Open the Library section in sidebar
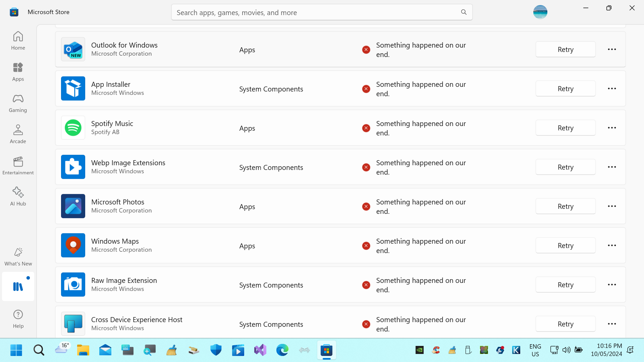This screenshot has height=362, width=644. click(x=18, y=287)
